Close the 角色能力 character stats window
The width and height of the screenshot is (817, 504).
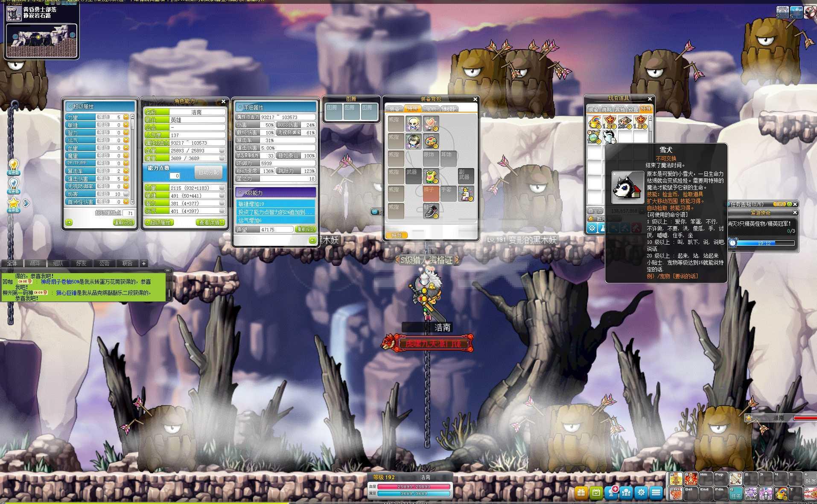pos(223,102)
